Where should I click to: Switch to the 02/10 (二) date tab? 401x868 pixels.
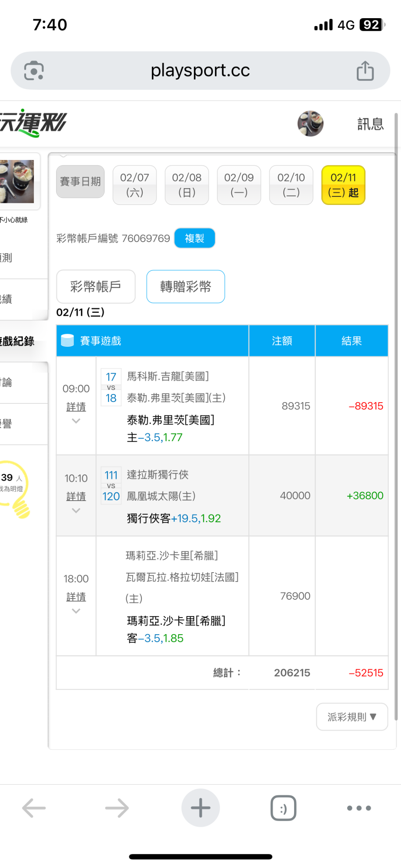pyautogui.click(x=291, y=185)
